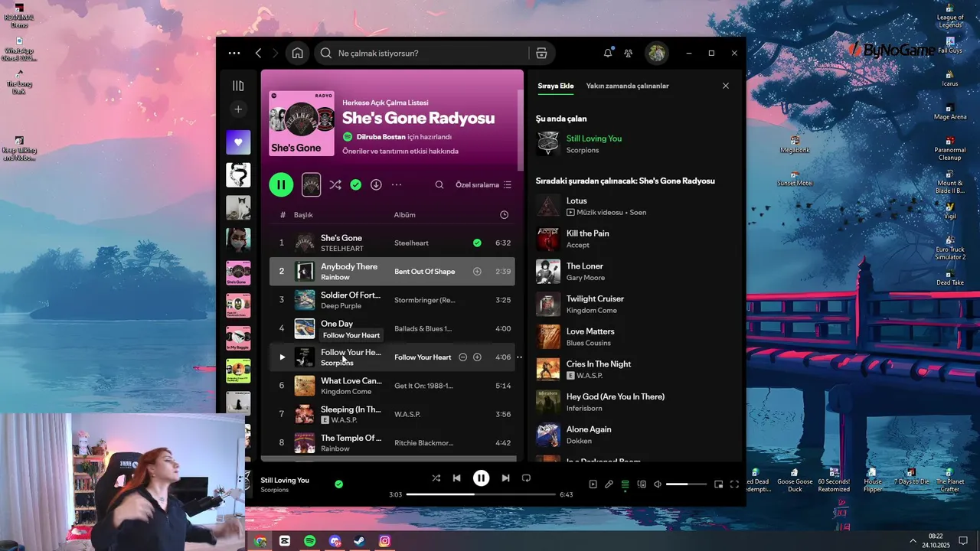Open the Spotify three-dots app menu
This screenshot has width=980, height=551.
(234, 54)
